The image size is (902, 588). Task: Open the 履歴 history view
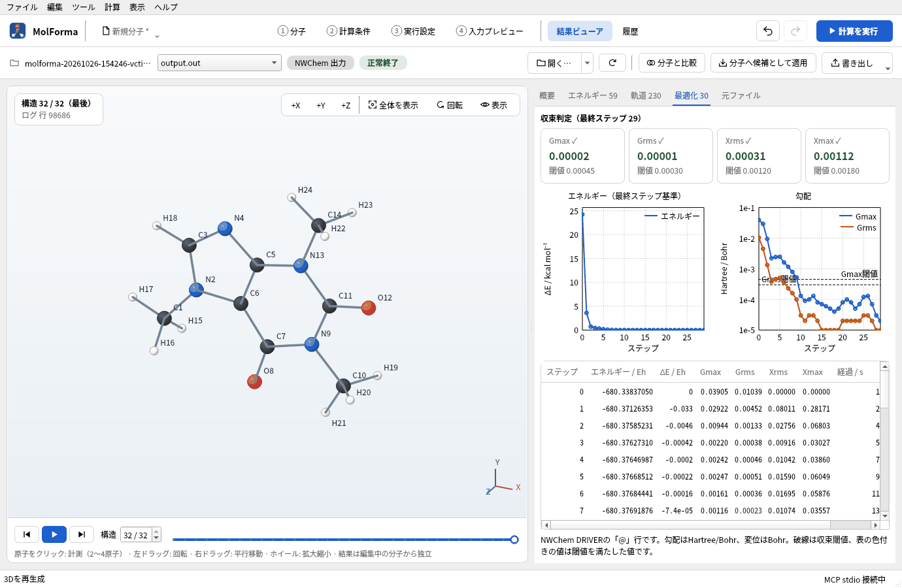tap(630, 31)
